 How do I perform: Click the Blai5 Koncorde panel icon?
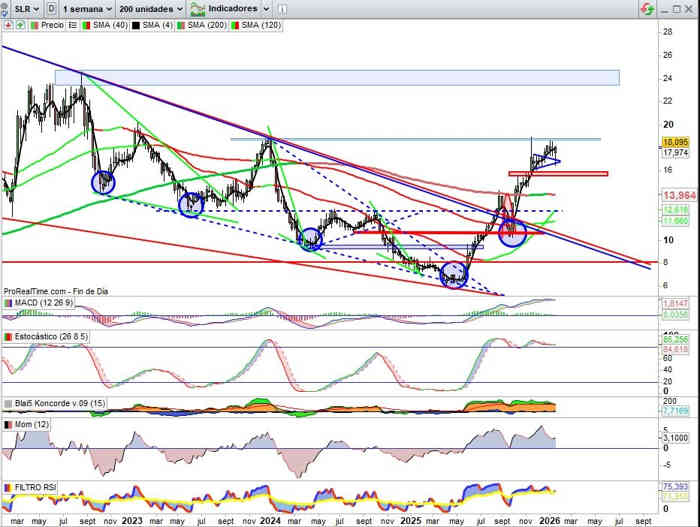point(8,403)
